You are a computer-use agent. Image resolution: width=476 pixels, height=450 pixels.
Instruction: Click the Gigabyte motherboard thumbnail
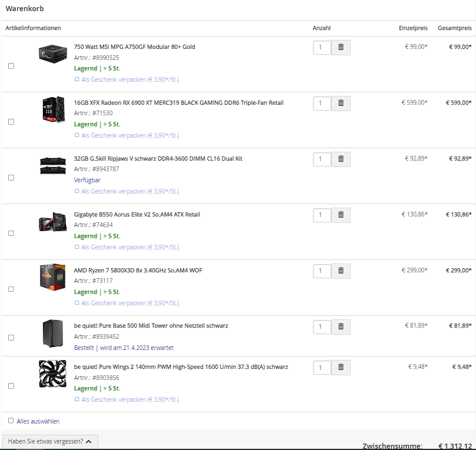(53, 222)
